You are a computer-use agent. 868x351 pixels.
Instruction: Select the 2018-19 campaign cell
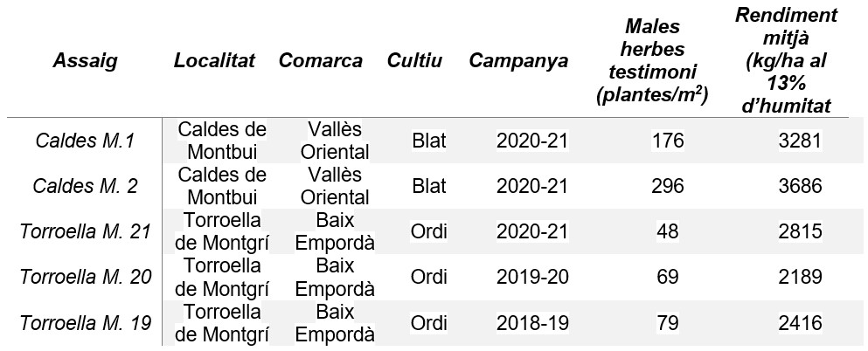click(x=532, y=323)
